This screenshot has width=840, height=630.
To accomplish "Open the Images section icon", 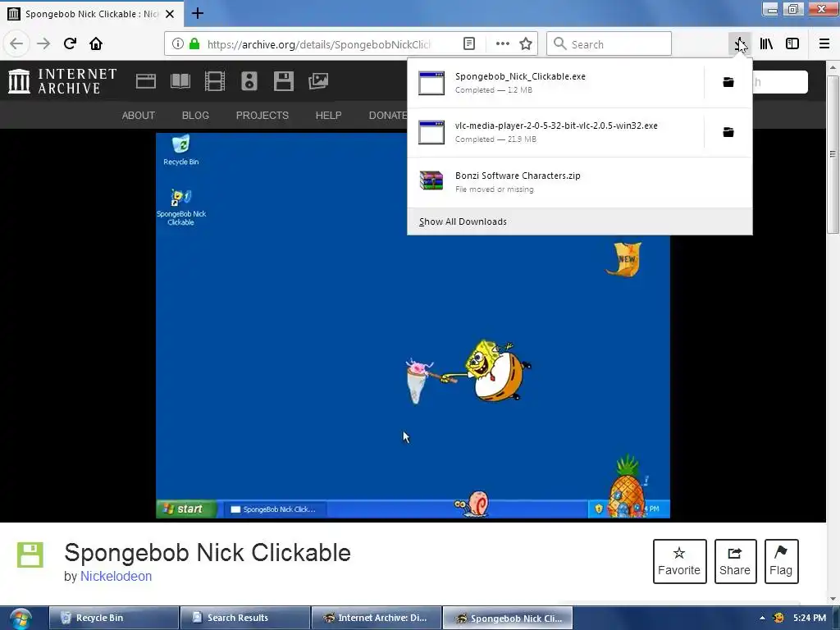I will (318, 81).
